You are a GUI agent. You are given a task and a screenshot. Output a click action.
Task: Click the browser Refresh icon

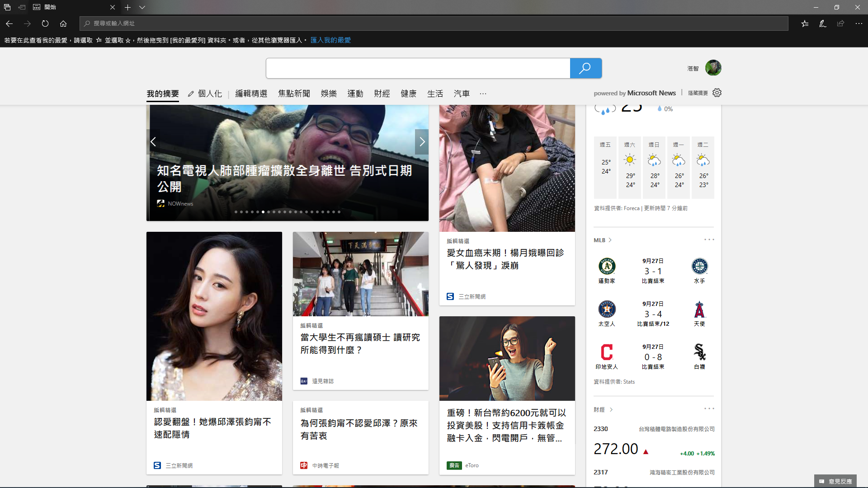(45, 23)
